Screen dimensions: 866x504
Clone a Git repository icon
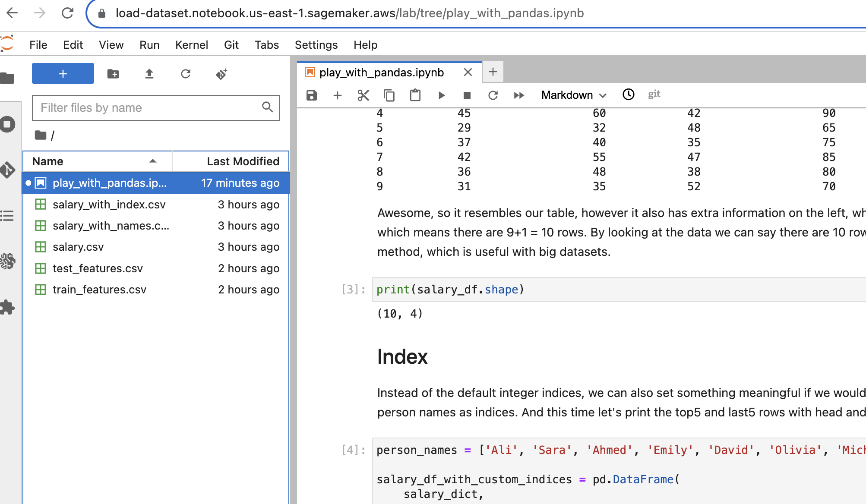221,74
